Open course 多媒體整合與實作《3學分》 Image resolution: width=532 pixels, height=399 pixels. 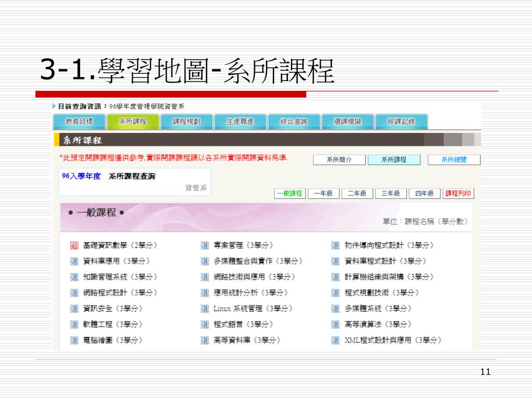pyautogui.click(x=258, y=261)
